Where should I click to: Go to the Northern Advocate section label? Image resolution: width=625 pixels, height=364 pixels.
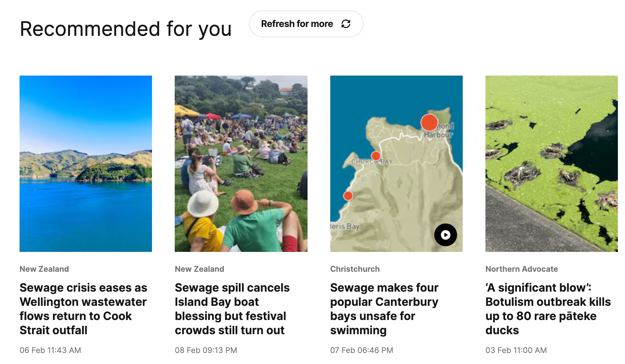(522, 269)
